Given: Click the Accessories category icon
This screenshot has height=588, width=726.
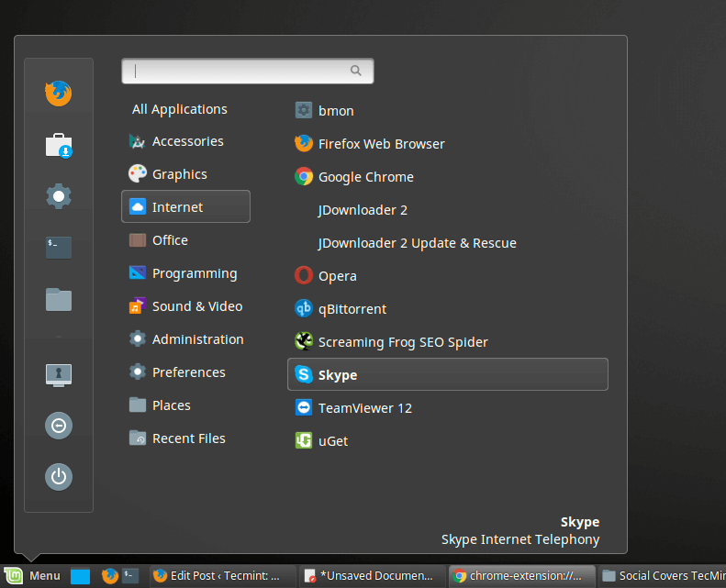Looking at the screenshot, I should (x=137, y=141).
